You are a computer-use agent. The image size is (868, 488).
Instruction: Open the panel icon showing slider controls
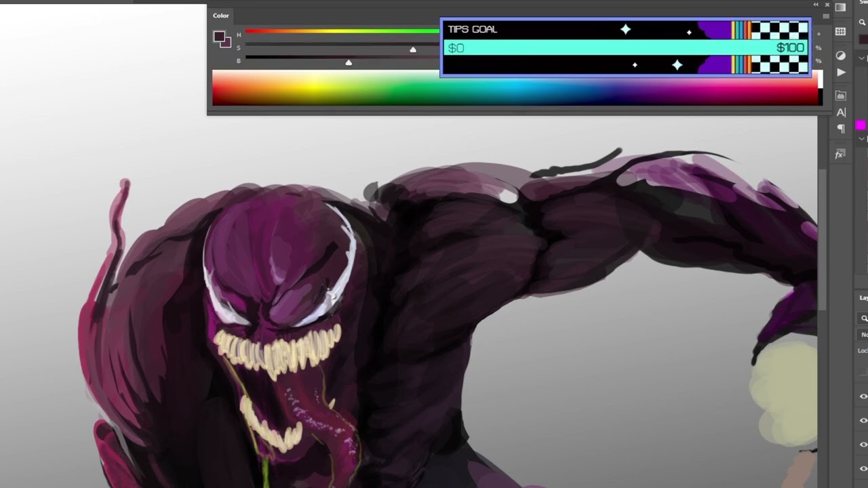(841, 31)
